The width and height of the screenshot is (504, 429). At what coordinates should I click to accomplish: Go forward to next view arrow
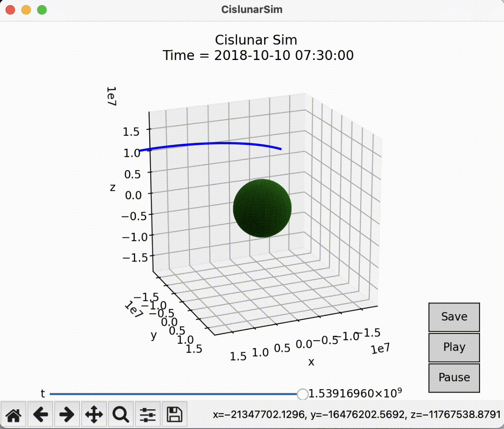point(67,414)
